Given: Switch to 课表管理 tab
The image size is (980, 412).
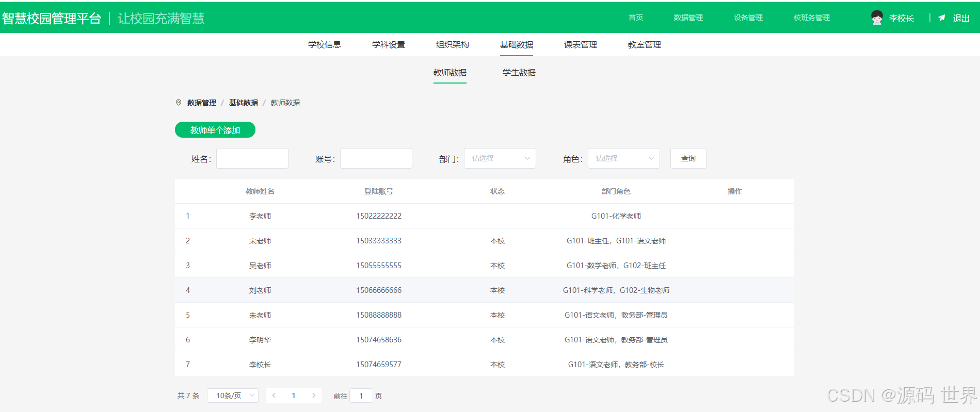Looking at the screenshot, I should click(581, 45).
